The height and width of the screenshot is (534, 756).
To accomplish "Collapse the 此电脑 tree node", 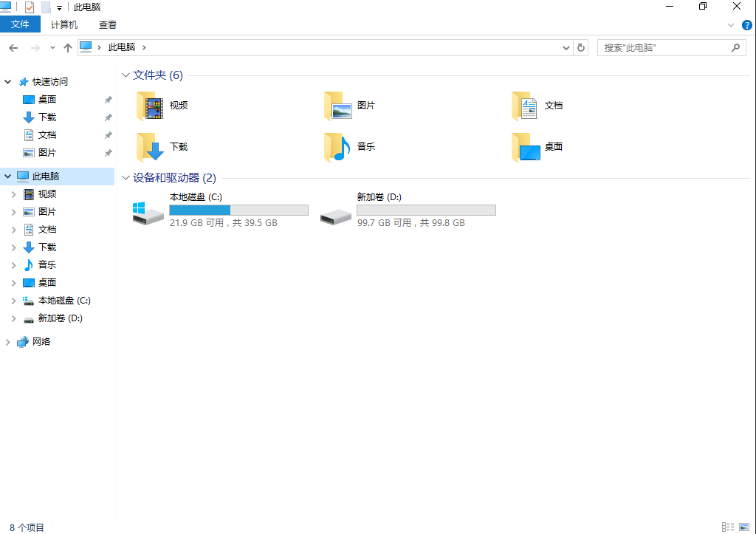I will pos(7,177).
